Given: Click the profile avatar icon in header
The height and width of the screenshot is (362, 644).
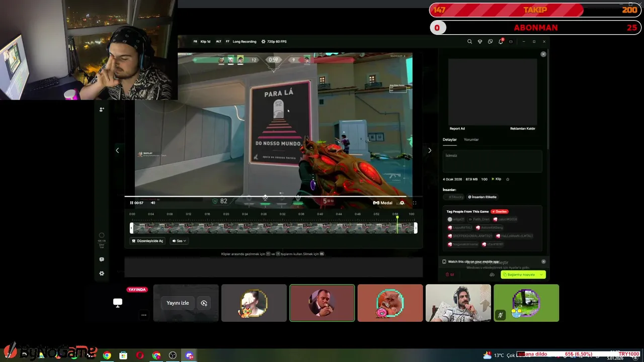Looking at the screenshot, I should (511, 42).
